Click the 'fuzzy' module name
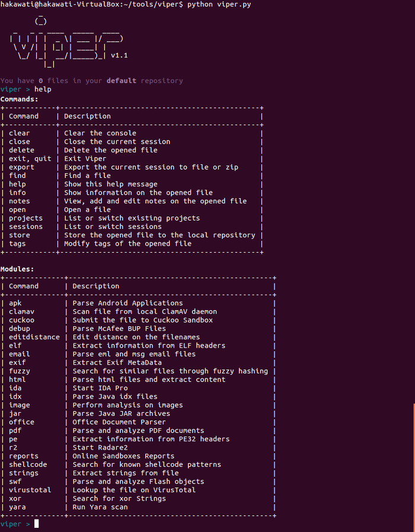415x532 pixels. click(20, 371)
